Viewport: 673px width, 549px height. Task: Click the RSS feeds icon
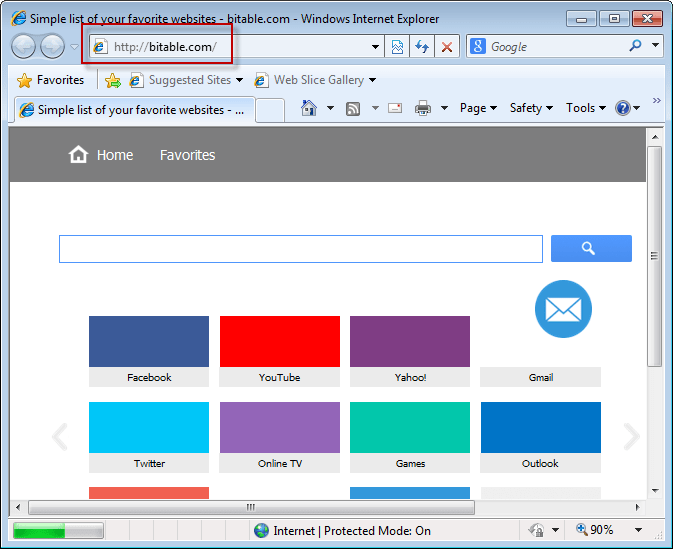pyautogui.click(x=353, y=109)
